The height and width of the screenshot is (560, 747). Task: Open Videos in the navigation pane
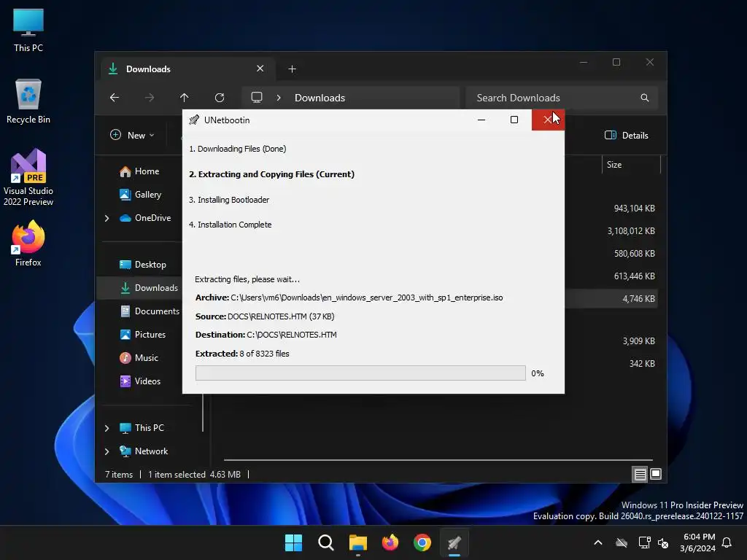pyautogui.click(x=140, y=381)
